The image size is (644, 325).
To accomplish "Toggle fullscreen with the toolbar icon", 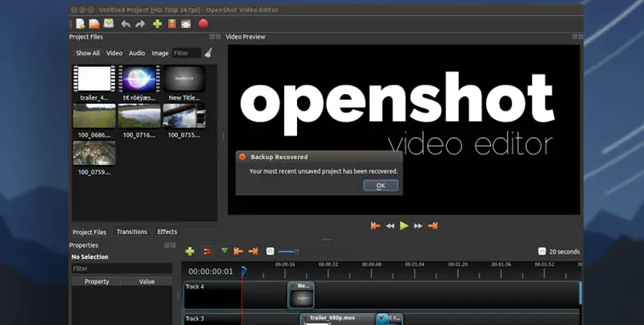I will tap(186, 24).
